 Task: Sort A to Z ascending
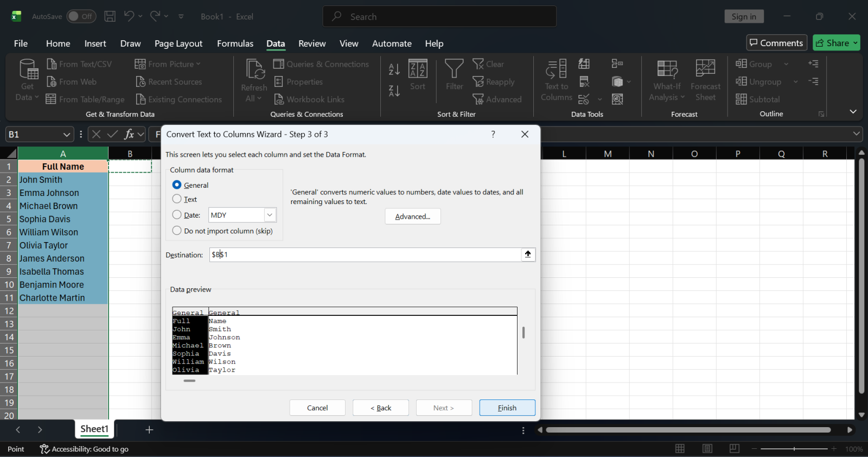[x=394, y=69]
